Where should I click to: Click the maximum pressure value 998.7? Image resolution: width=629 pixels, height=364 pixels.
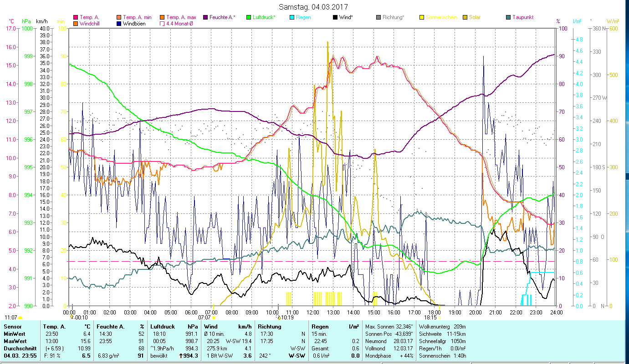tap(192, 341)
